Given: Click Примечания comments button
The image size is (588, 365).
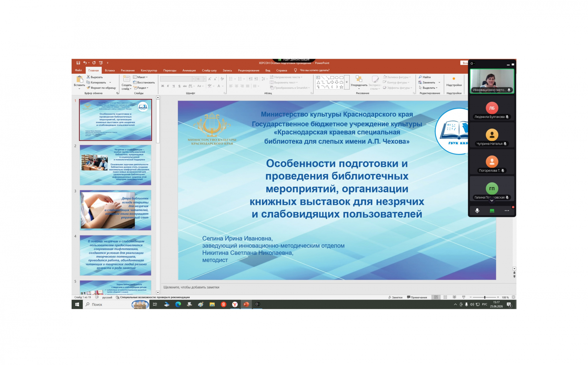Looking at the screenshot, I should point(417,297).
